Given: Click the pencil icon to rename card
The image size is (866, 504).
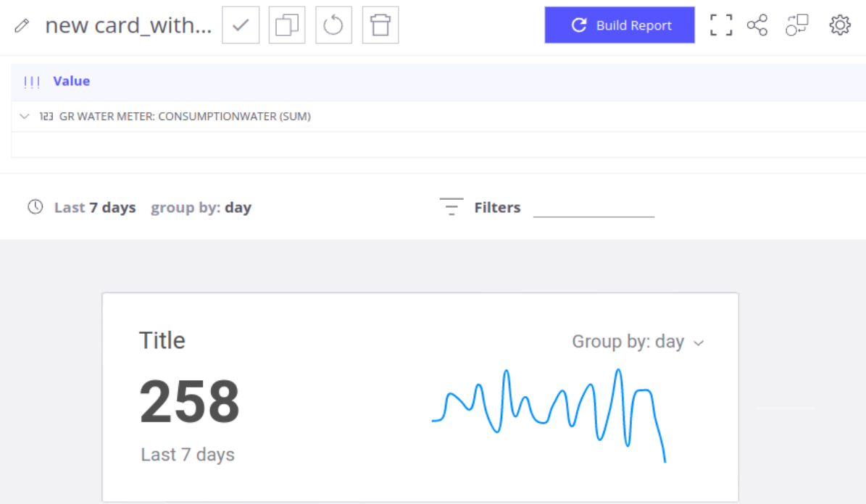Looking at the screenshot, I should click(x=22, y=26).
